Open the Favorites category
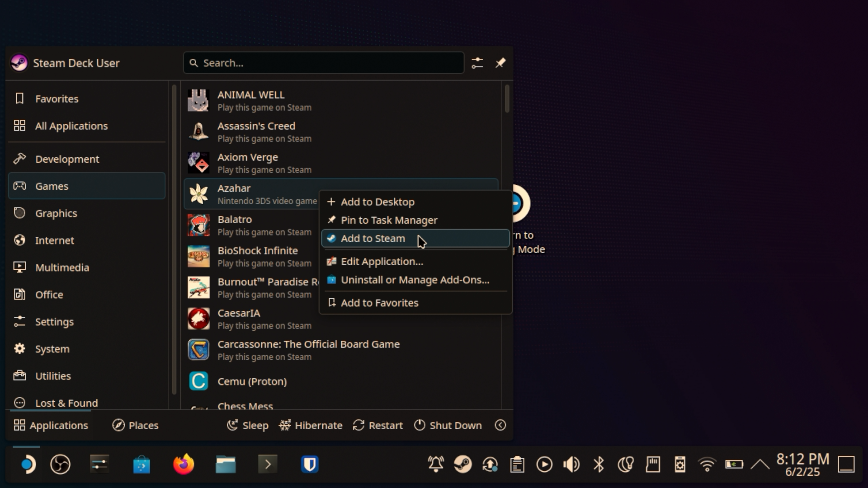The image size is (868, 488). point(87,99)
